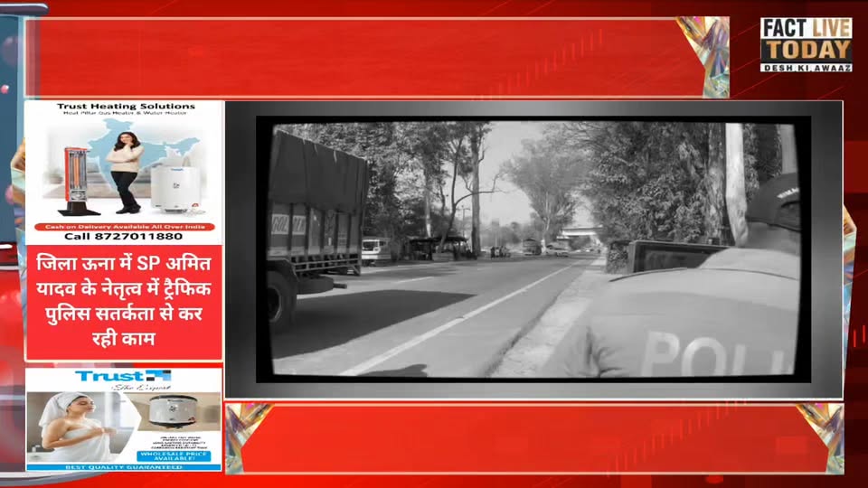Click the Hindi headline text box

[124, 303]
